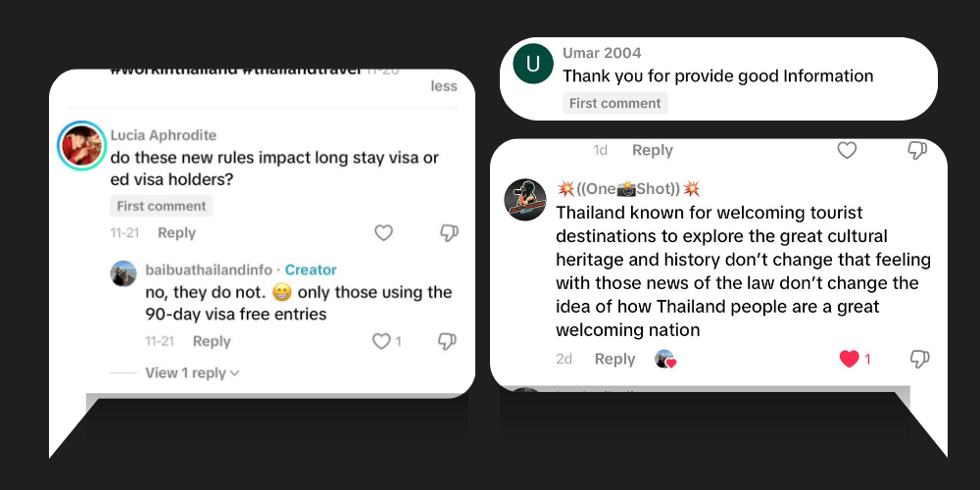Click the heart beside the 1d comment
980x490 pixels.
coord(847,150)
